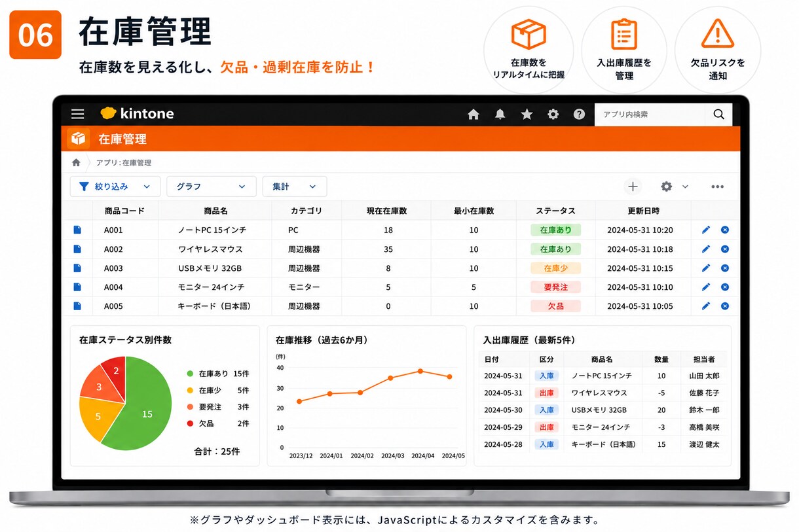Click 出庫 badge for ワイヤレスマウス

(x=546, y=393)
